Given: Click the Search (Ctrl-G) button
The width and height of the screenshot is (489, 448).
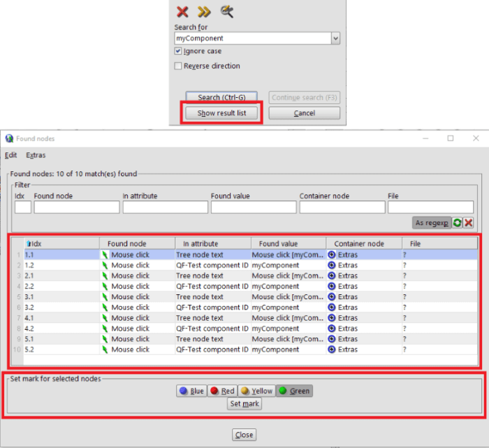Looking at the screenshot, I should [x=221, y=97].
